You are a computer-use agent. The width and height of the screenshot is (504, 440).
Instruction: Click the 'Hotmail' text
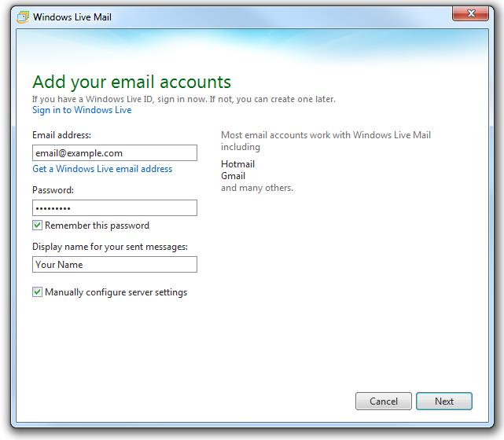pyautogui.click(x=237, y=164)
